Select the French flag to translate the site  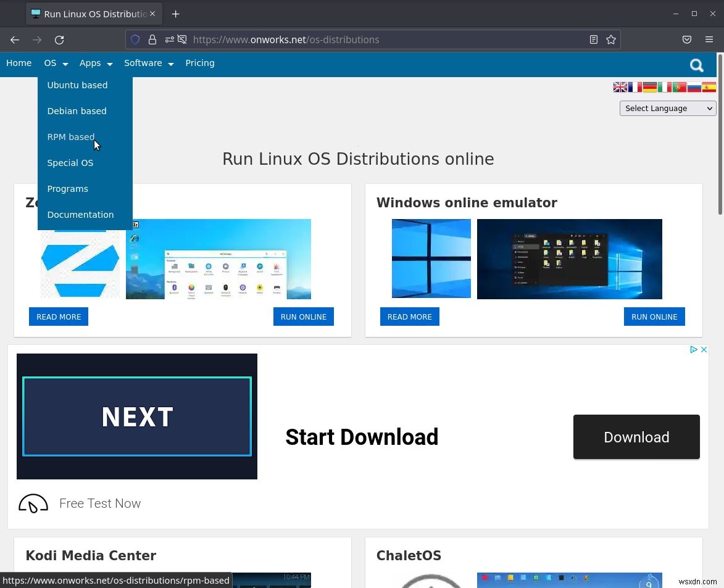click(x=635, y=87)
